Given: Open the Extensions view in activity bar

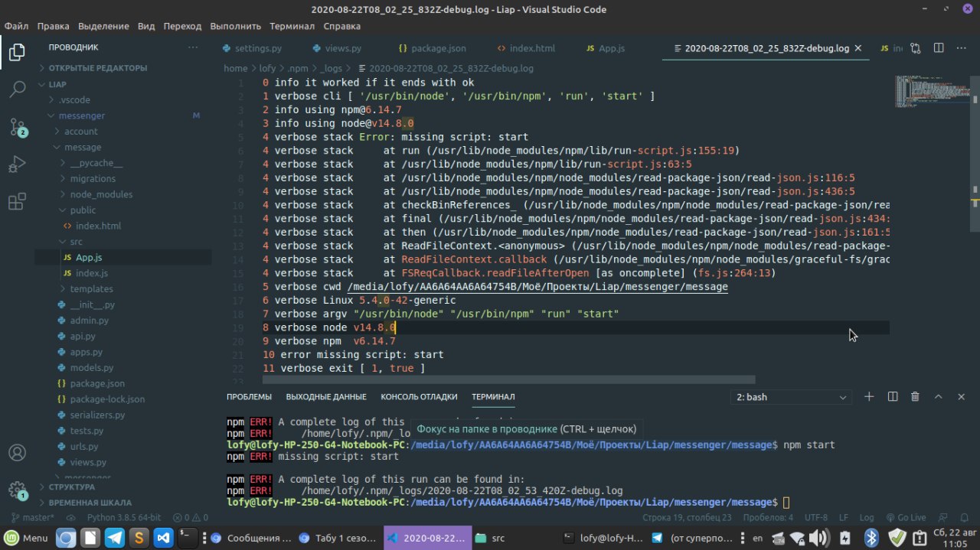Looking at the screenshot, I should (17, 202).
